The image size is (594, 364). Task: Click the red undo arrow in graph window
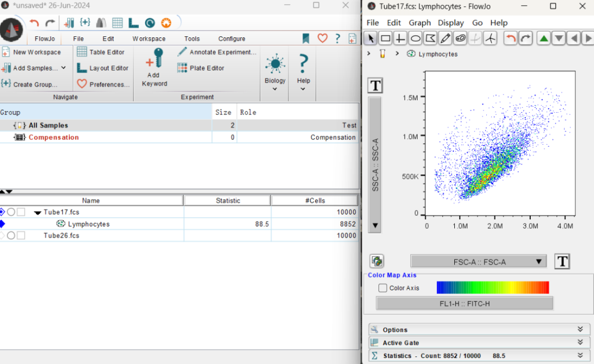pyautogui.click(x=510, y=38)
